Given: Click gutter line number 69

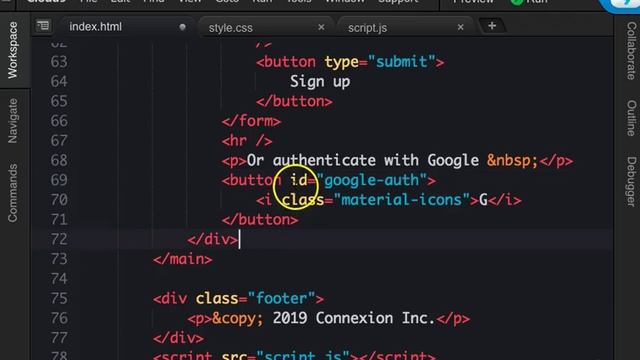Looking at the screenshot, I should point(59,180).
